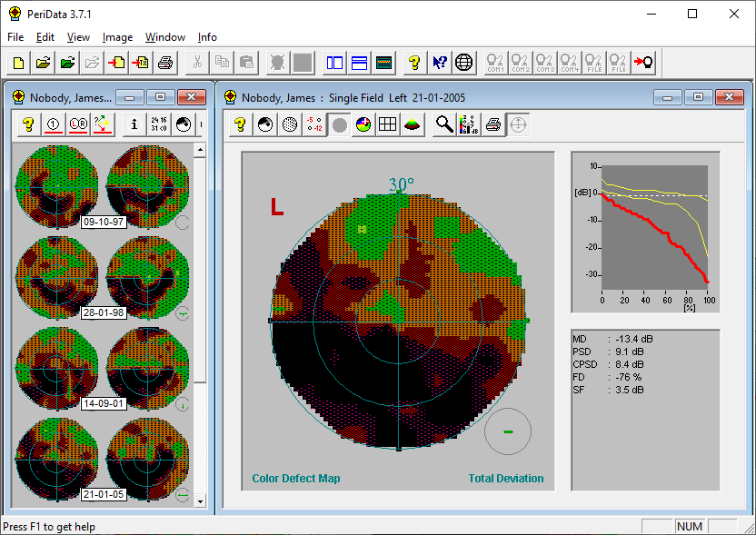Click the Paste clipboard icon
756x535 pixels.
tap(247, 63)
